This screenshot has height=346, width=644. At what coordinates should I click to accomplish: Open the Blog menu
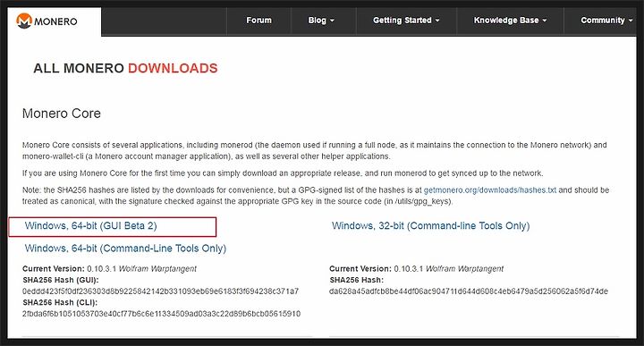[321, 20]
